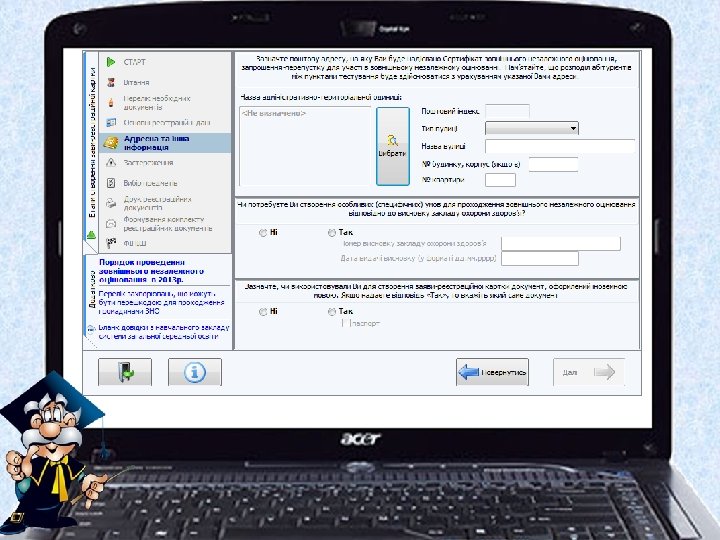This screenshot has width=720, height=540.
Task: Open the street type dropdown
Action: tap(532, 129)
